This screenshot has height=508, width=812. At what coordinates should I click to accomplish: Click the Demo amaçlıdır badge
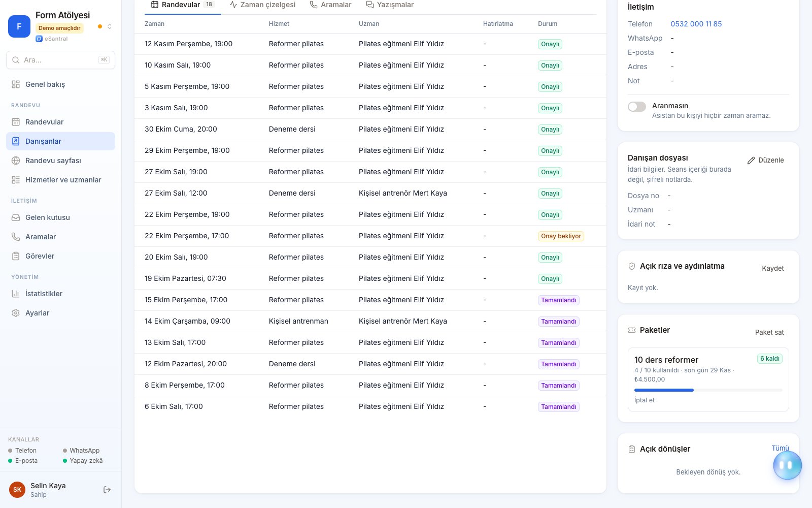tap(59, 28)
